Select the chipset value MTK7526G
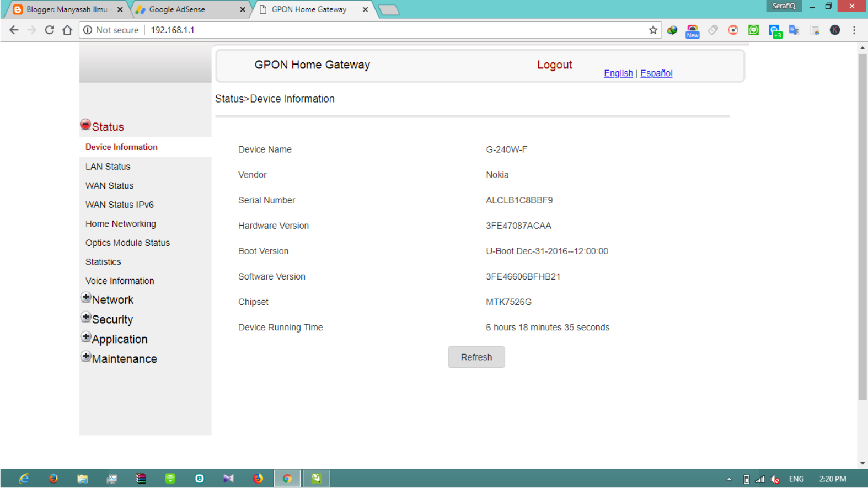This screenshot has width=868, height=488. click(x=508, y=302)
